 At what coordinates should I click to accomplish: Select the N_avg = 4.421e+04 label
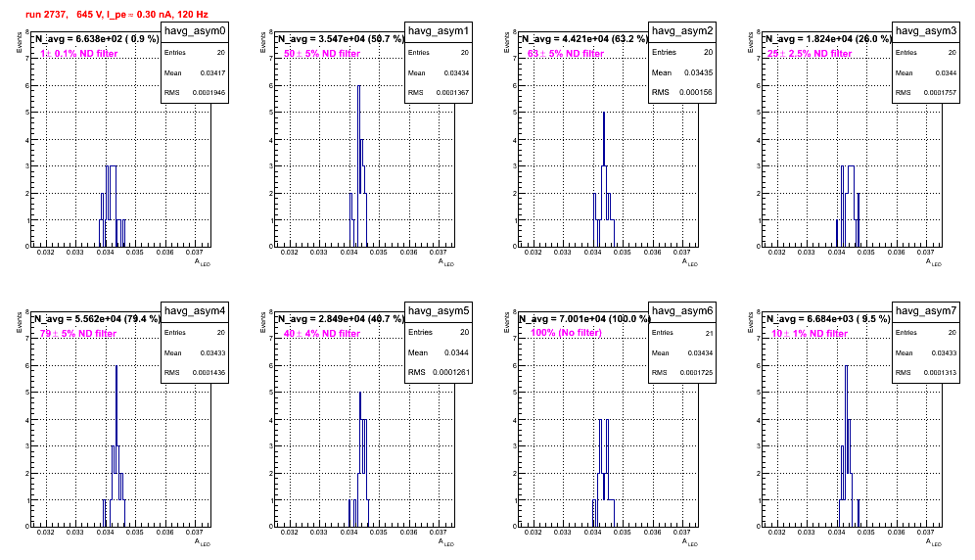click(x=584, y=38)
